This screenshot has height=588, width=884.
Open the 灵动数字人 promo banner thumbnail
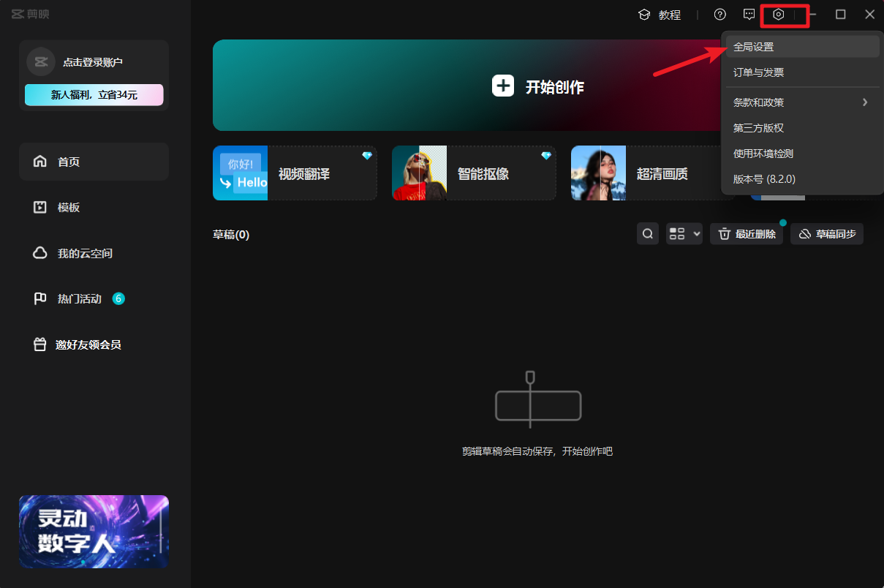[x=94, y=532]
